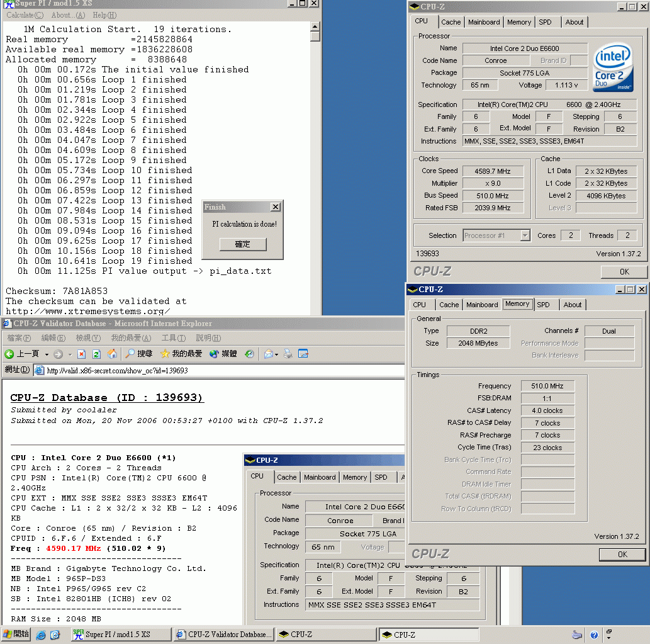Switch to About tab in top CPU-Z

[x=574, y=22]
